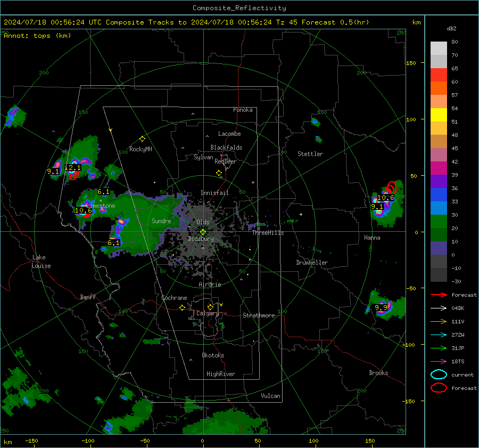The height and width of the screenshot is (448, 479).
Task: Click the Cochrane town label
Action: (174, 298)
